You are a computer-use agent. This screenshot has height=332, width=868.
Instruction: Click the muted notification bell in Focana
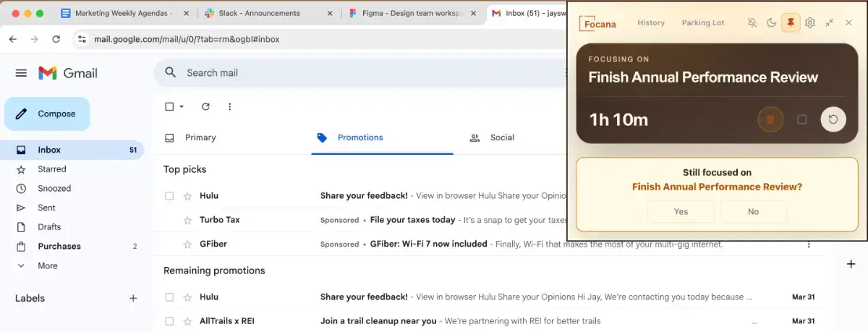pos(752,23)
